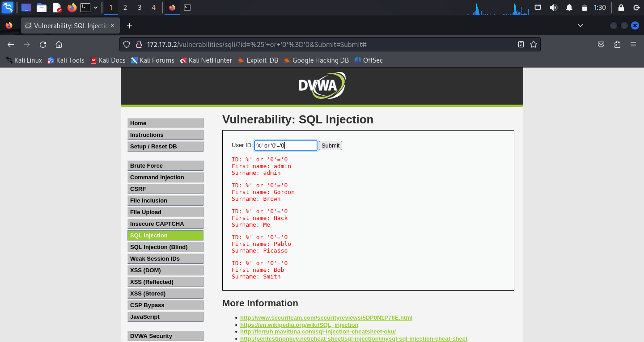
Task: Open the Brute Force menu item
Action: 165,165
